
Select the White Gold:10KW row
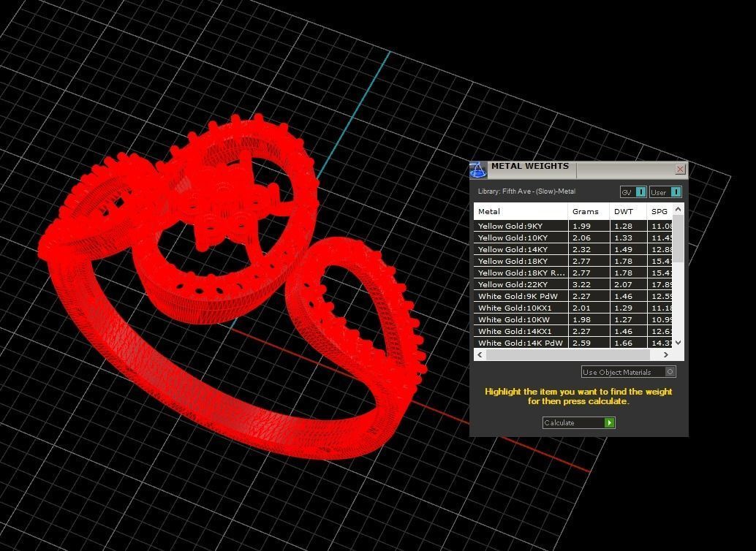[x=572, y=319]
